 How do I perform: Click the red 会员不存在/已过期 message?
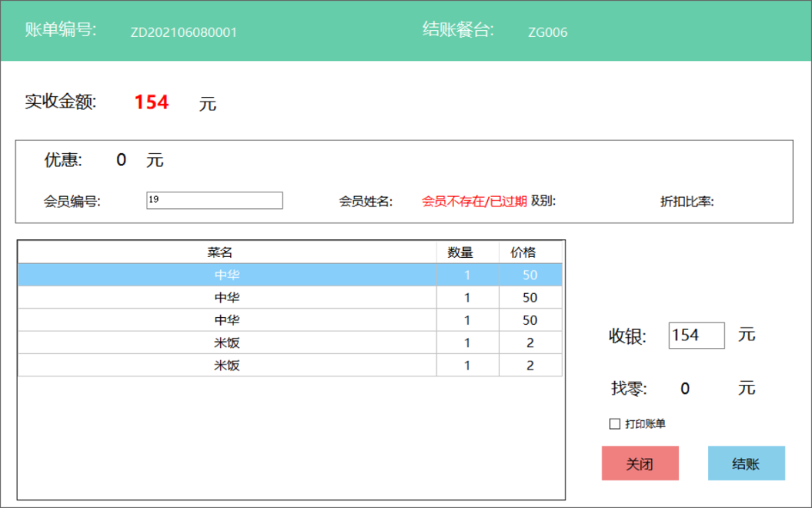coord(474,201)
